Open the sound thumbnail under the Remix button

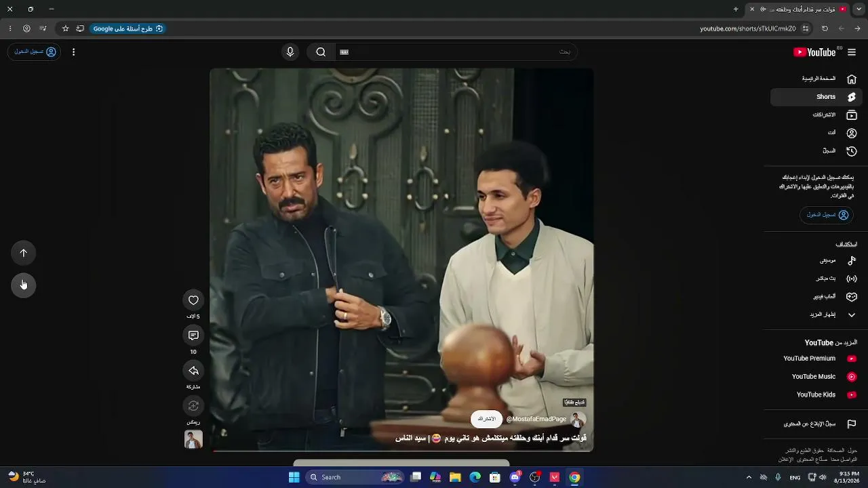pyautogui.click(x=193, y=439)
